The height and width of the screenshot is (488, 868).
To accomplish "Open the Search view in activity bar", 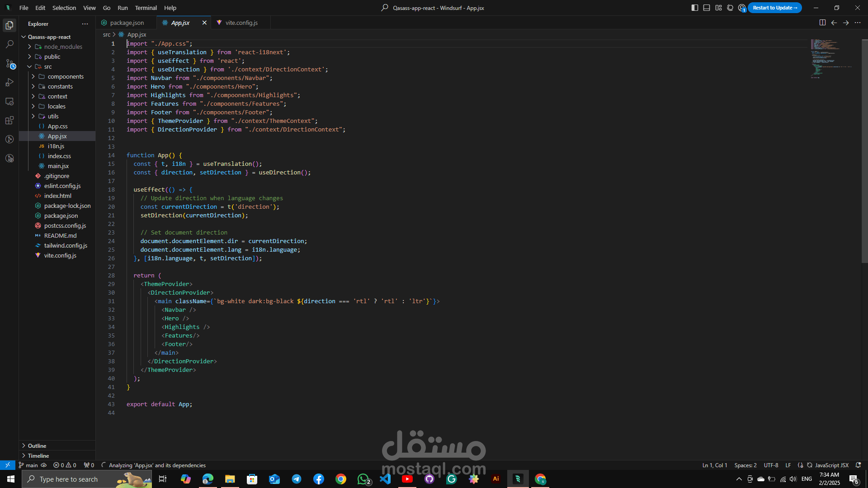I will (9, 44).
